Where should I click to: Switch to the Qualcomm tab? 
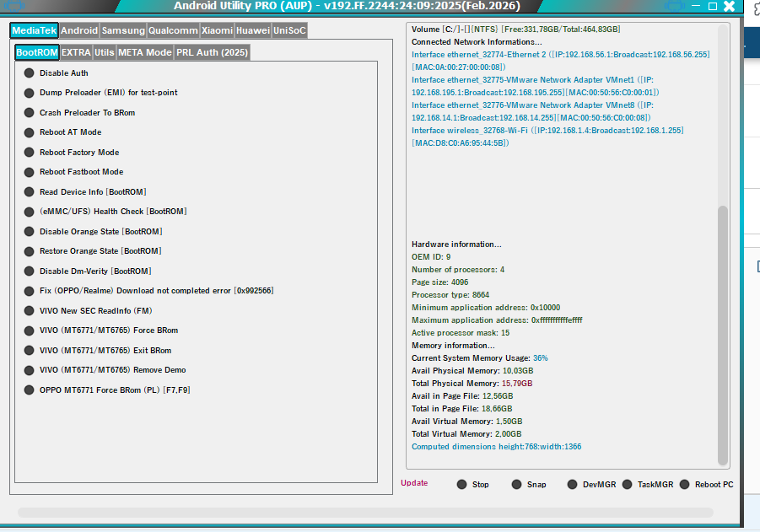pyautogui.click(x=173, y=30)
